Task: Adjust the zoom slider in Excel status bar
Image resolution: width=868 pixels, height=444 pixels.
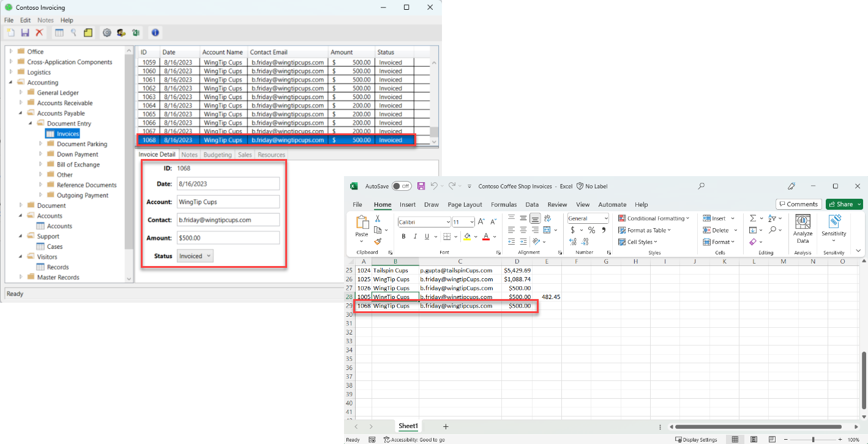Action: (813, 439)
